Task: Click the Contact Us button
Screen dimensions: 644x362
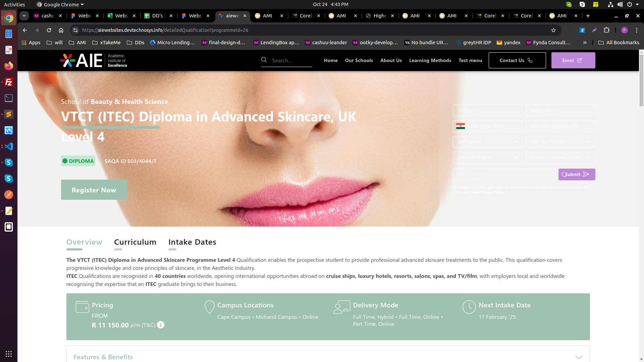Action: click(517, 60)
